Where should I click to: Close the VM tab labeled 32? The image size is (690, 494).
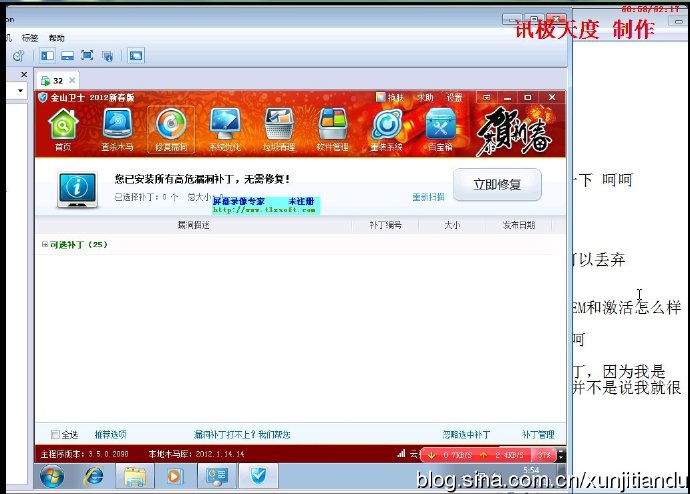click(x=72, y=81)
